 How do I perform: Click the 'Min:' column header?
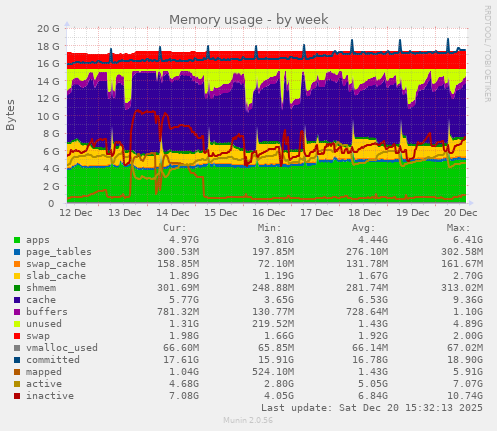point(269,228)
